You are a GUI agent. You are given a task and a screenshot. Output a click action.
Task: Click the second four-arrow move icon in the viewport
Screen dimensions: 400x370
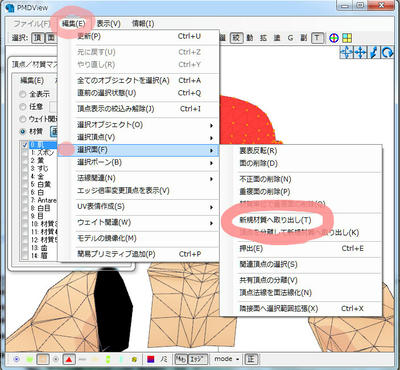[x=360, y=53]
